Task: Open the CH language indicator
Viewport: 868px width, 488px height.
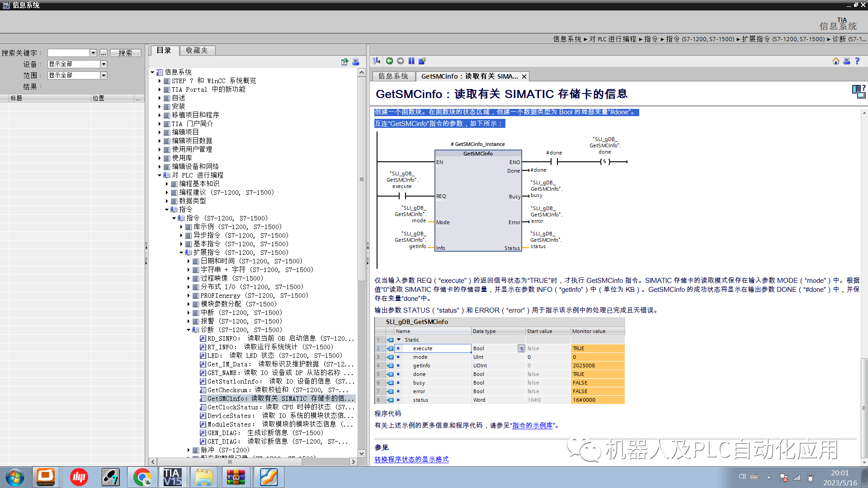Action: point(742,477)
